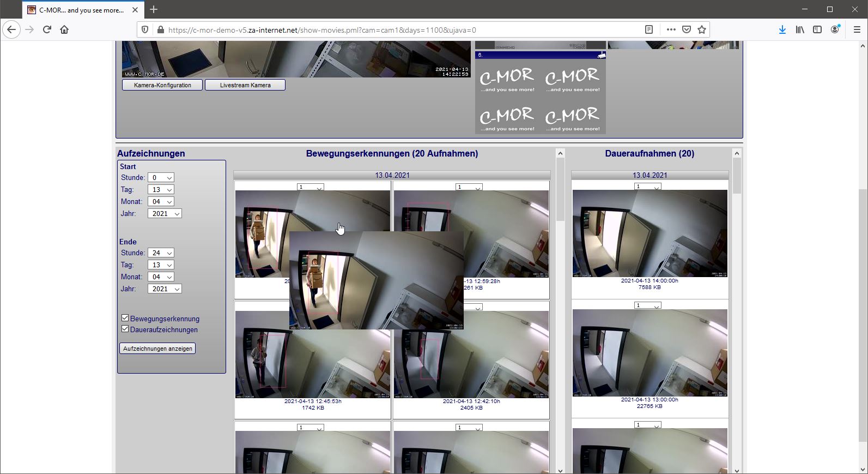Open the browser home page
This screenshot has width=868, height=474.
(x=64, y=29)
